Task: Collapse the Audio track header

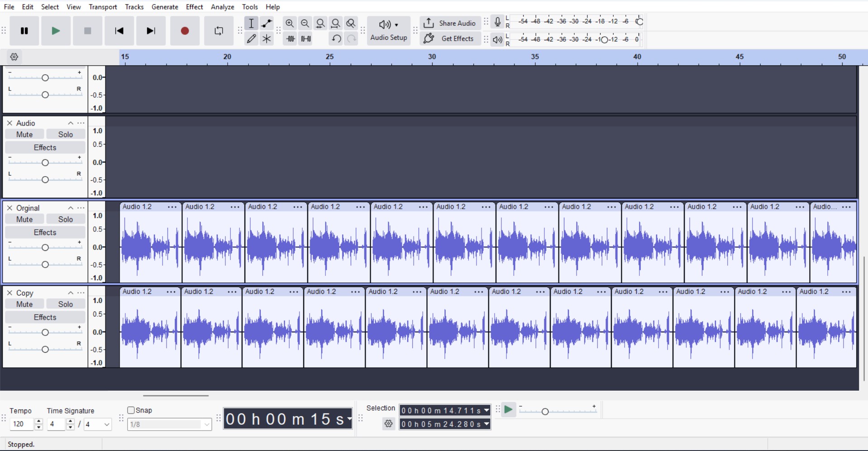Action: (70, 123)
